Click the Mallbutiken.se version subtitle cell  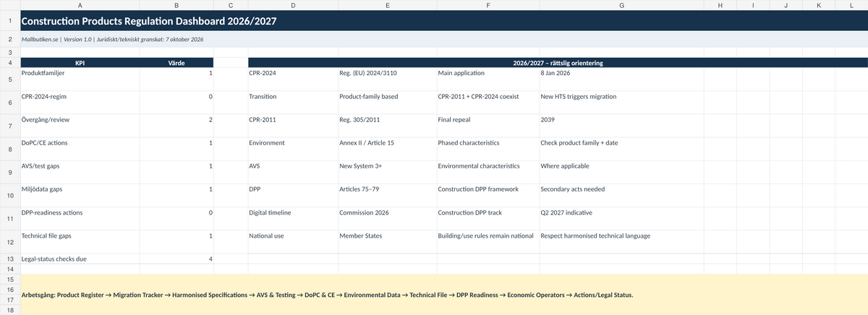coord(443,38)
